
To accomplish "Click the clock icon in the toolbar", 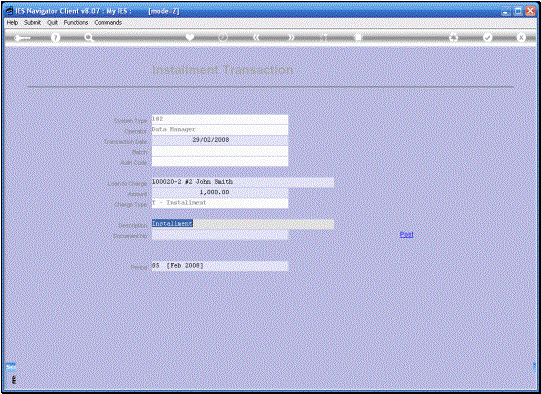I will pyautogui.click(x=223, y=37).
